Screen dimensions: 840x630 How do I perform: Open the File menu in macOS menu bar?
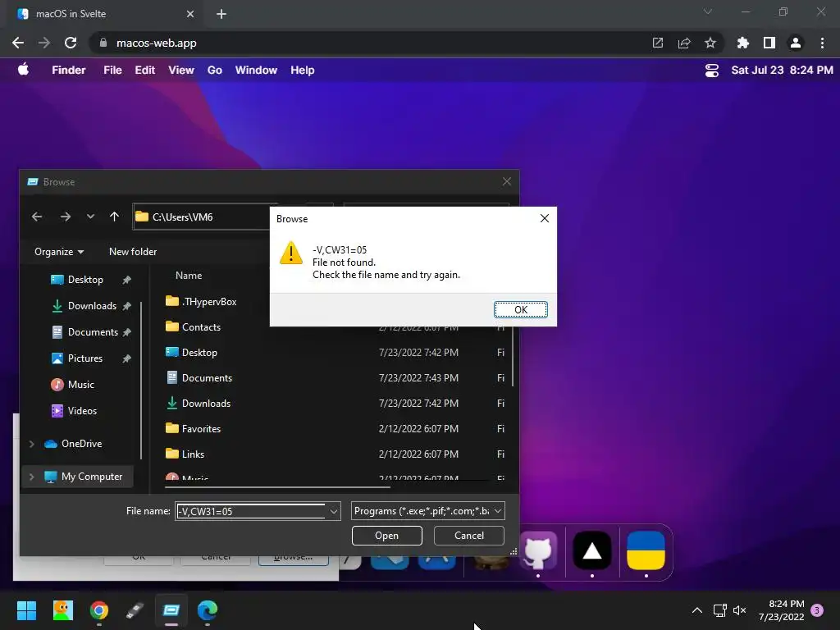pos(112,71)
